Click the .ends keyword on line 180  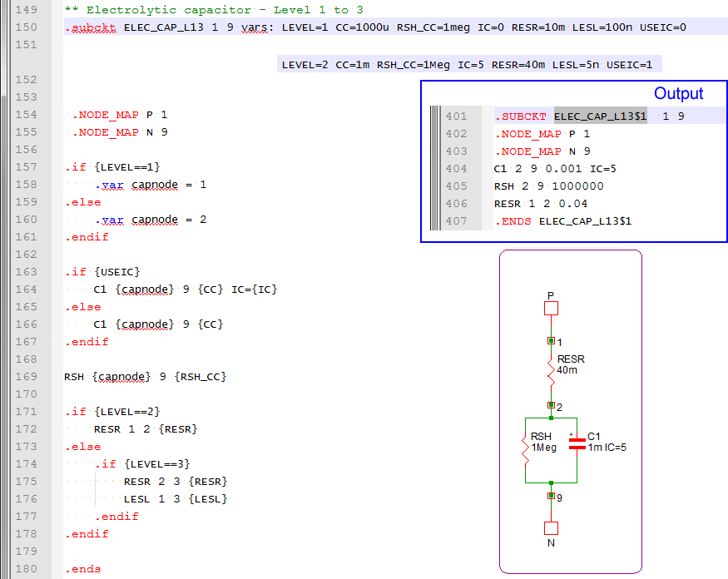(82, 569)
